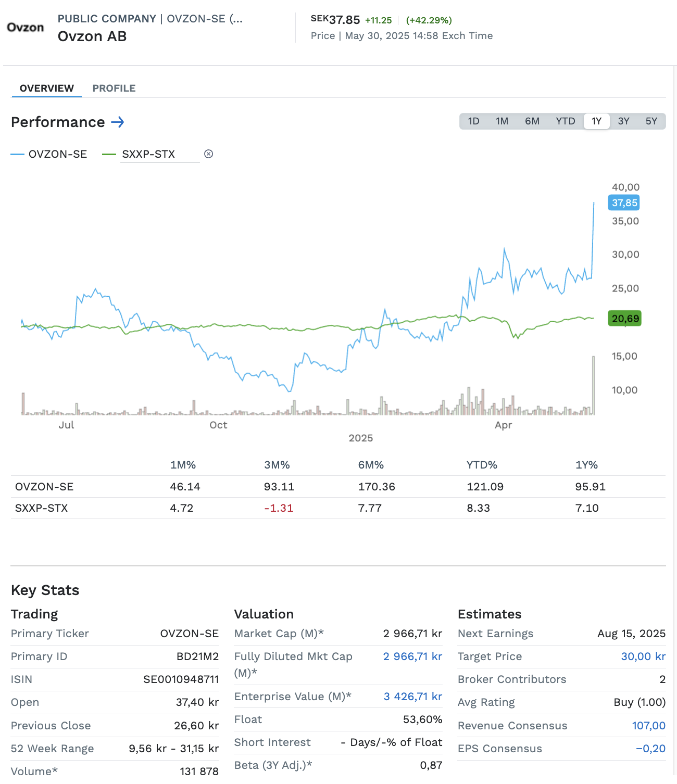
Task: Click the Broker Contributors value 2
Action: [x=662, y=679]
